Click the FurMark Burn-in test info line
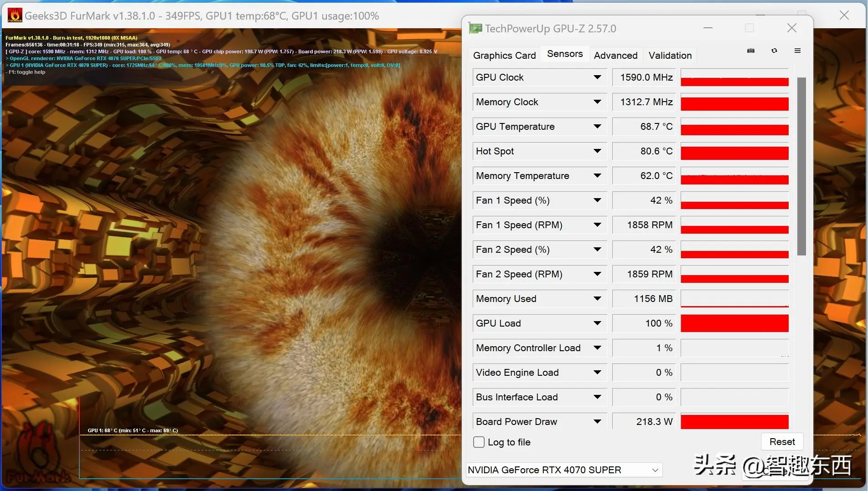The height and width of the screenshot is (491, 868). click(x=71, y=38)
